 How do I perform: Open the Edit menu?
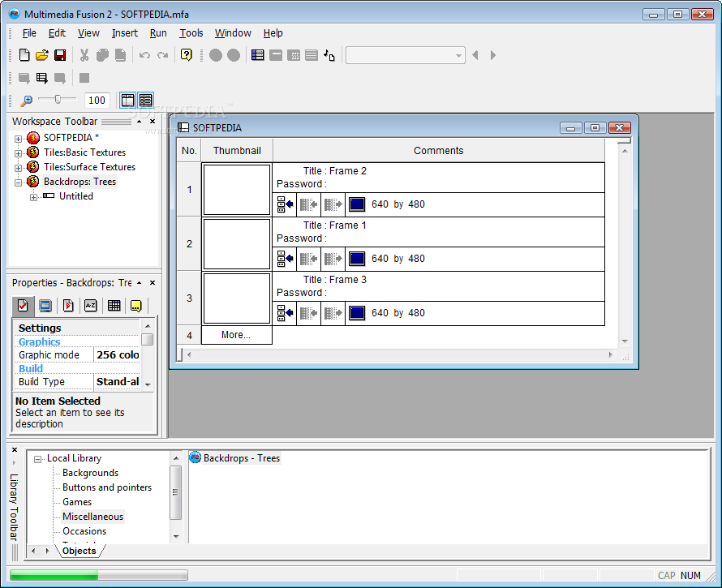click(57, 33)
